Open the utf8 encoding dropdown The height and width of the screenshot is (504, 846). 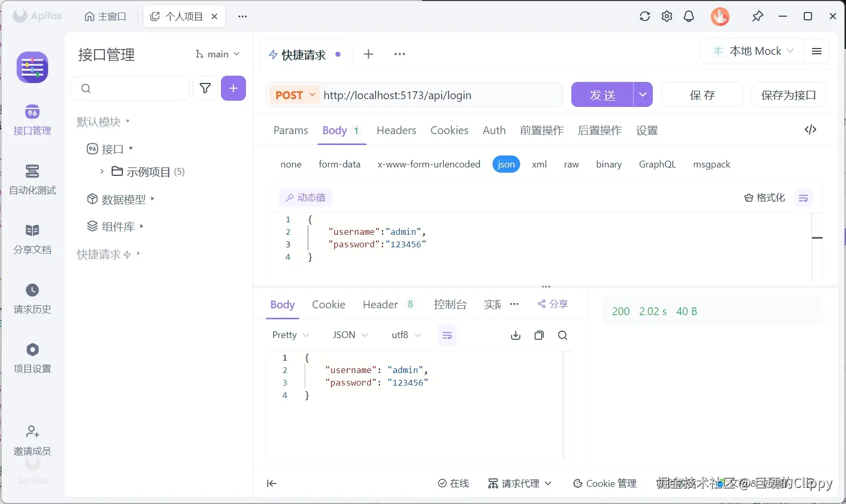406,335
